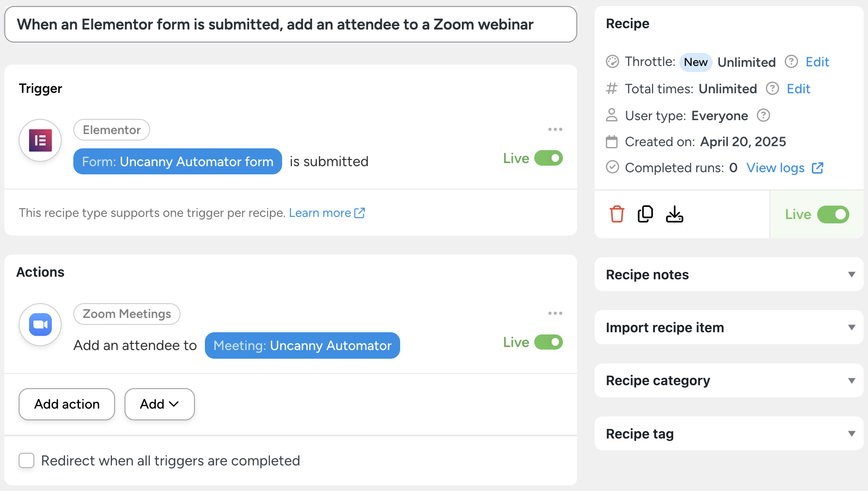Open the Add dropdown button
This screenshot has width=868, height=491.
[159, 404]
